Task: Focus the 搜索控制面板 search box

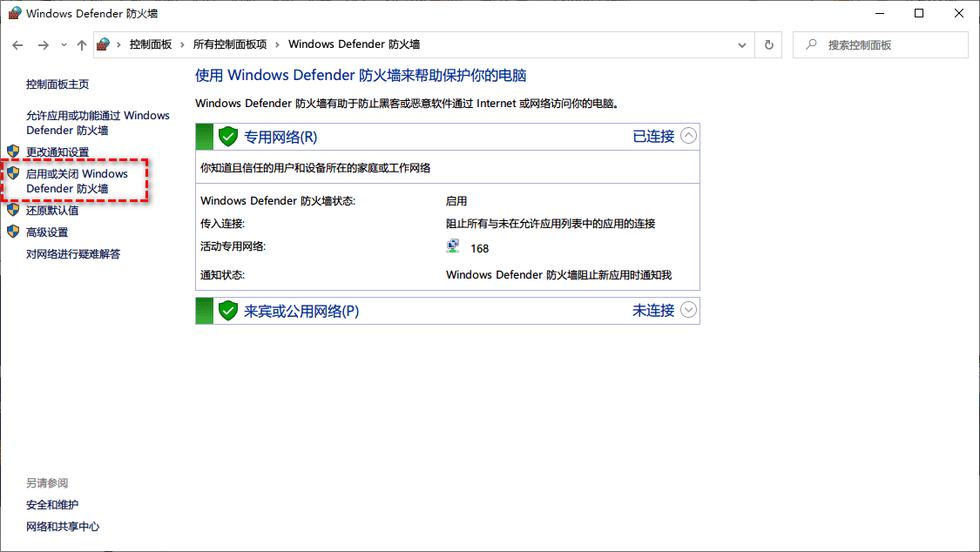Action: point(881,45)
